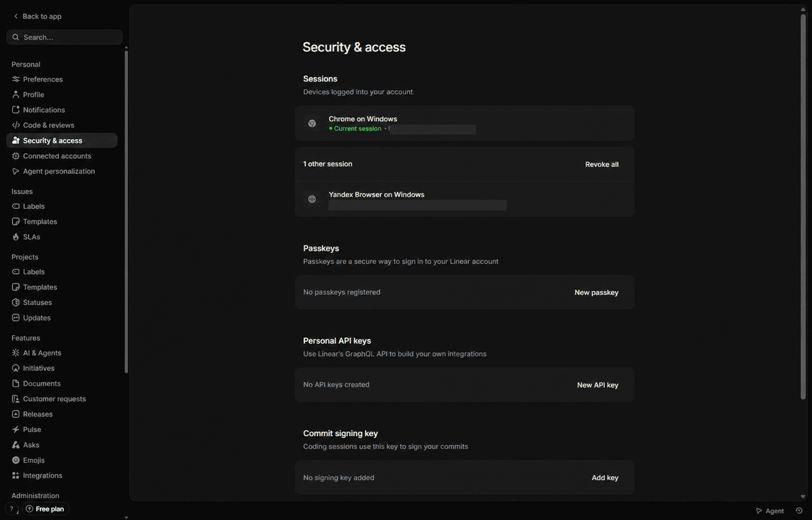812x520 pixels.
Task: Click the globe icon for Yandex Browser session
Action: (312, 199)
